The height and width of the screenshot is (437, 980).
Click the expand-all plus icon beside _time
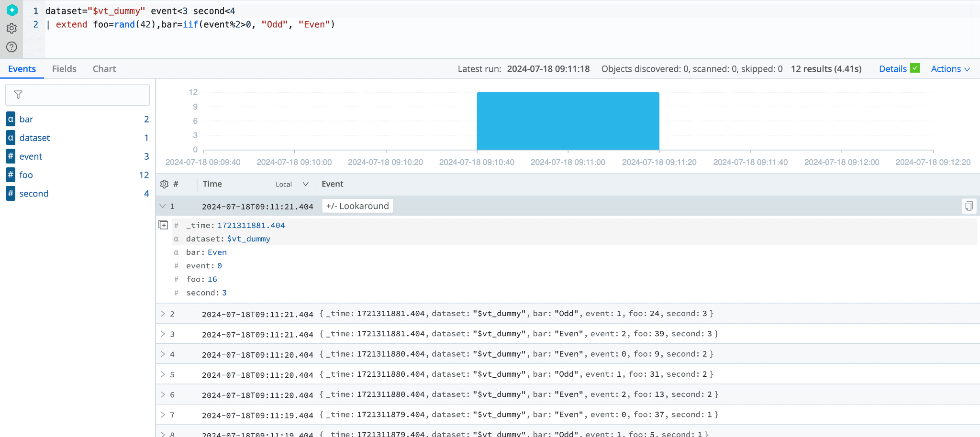[163, 225]
